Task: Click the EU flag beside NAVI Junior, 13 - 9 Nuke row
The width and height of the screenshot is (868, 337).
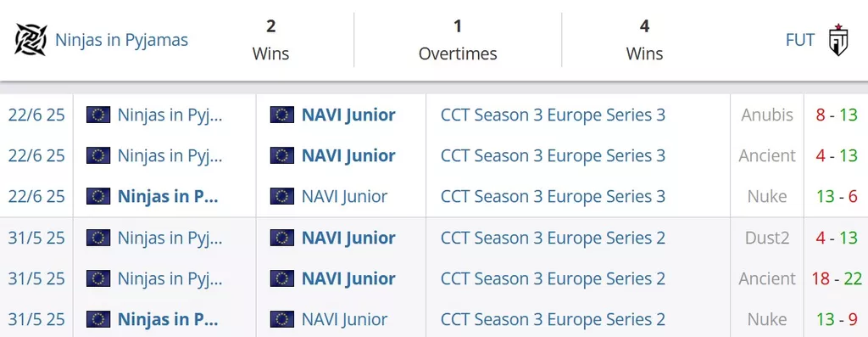Action: [x=281, y=319]
